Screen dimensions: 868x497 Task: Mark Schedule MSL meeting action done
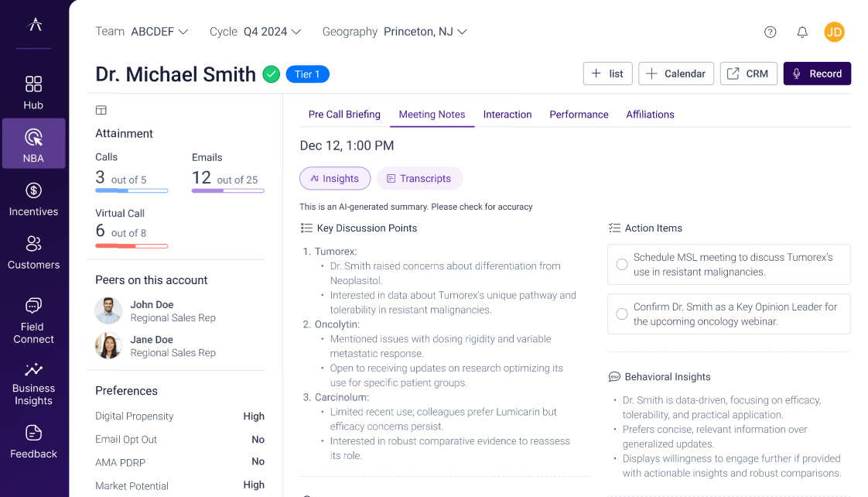coord(622,265)
